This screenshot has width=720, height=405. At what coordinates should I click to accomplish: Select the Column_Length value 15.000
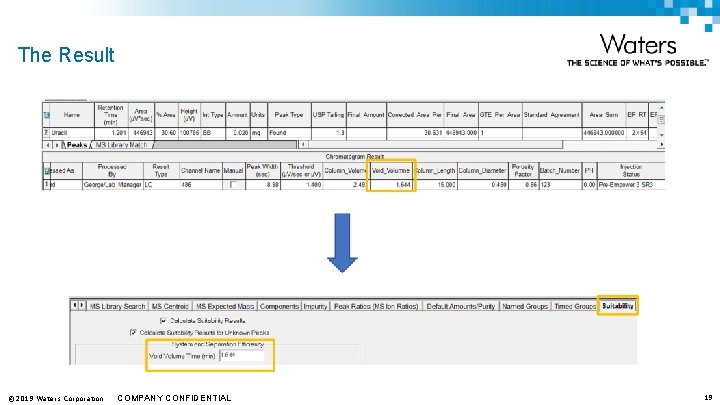coord(435,185)
